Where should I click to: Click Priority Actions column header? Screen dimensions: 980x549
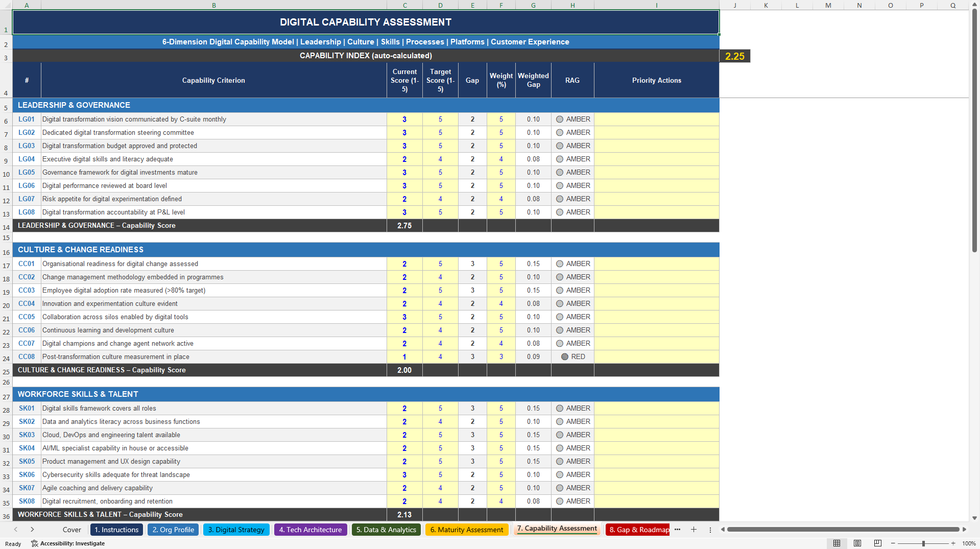tap(657, 80)
